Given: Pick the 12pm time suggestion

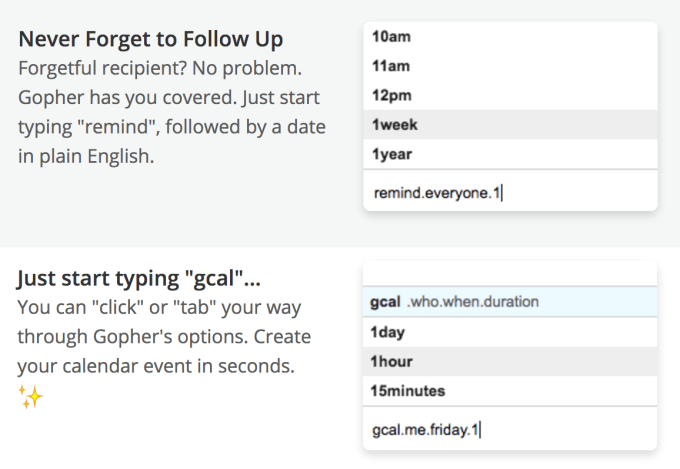Looking at the screenshot, I should coord(390,95).
